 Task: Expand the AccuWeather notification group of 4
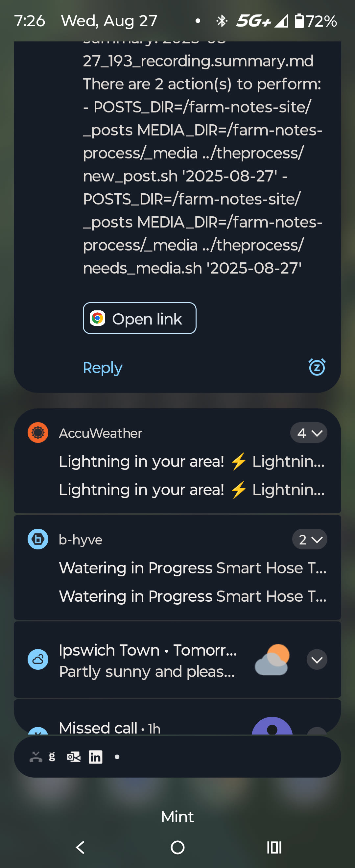point(309,433)
